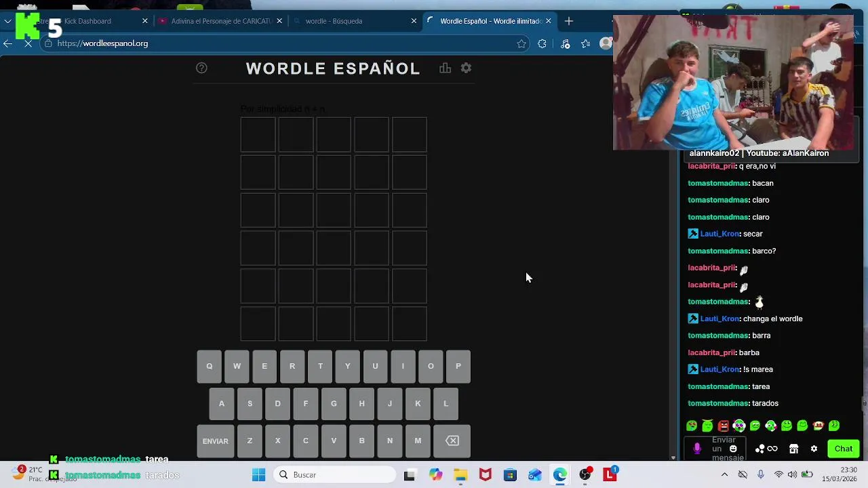Close the Wordle Español browser tab
The height and width of the screenshot is (488, 868).
549,21
